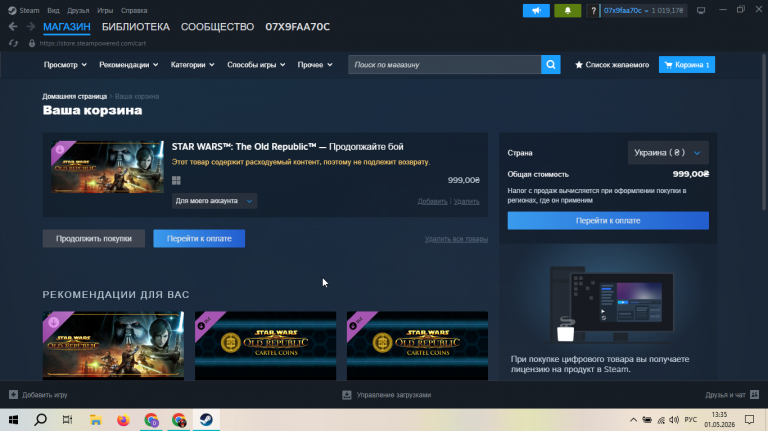The height and width of the screenshot is (431, 768).
Task: Open Windows search on the taskbar
Action: tap(41, 420)
